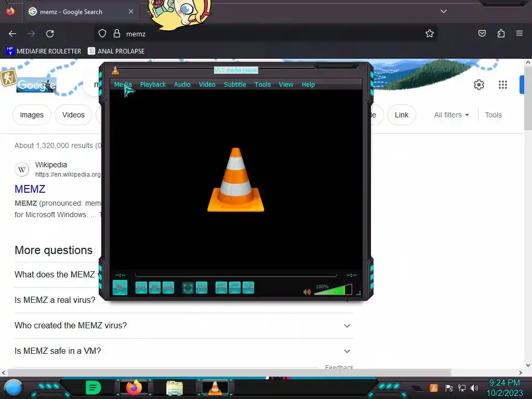This screenshot has height=399, width=532.
Task: Reload the Firefox page
Action: tap(50, 34)
